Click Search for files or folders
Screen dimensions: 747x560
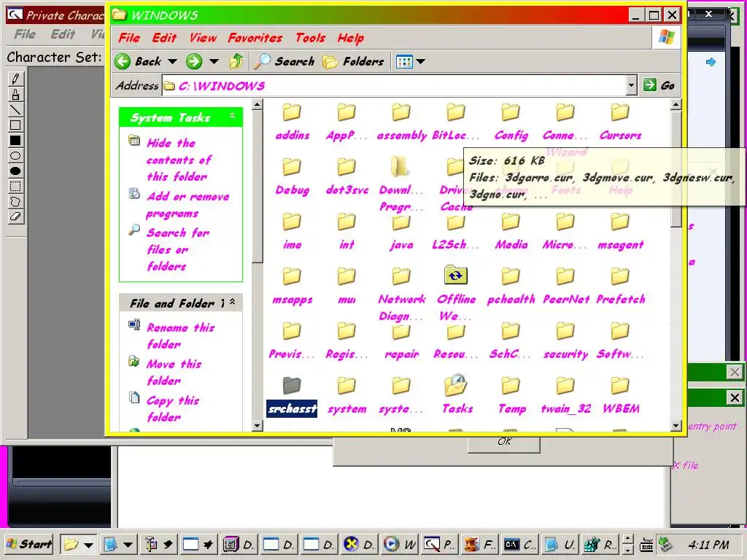[178, 249]
